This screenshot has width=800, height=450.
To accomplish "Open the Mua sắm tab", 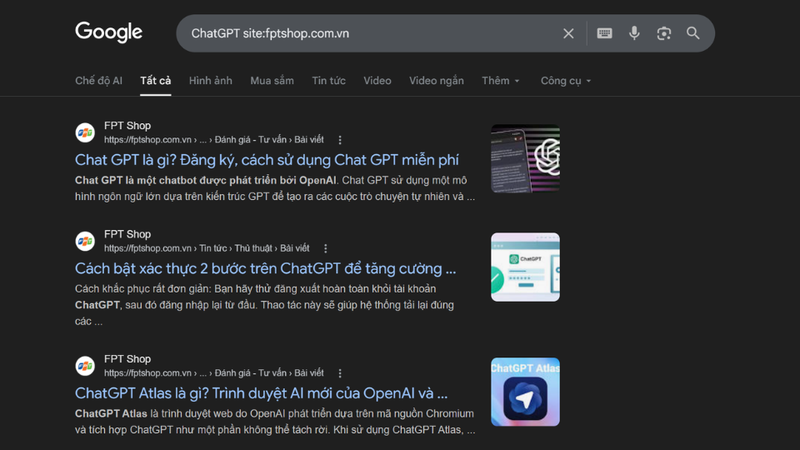I will (272, 81).
